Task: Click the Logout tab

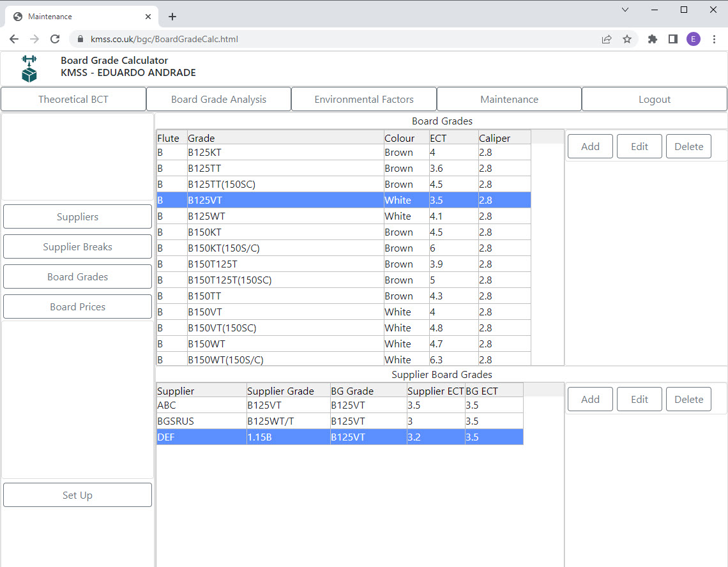Action: tap(655, 100)
